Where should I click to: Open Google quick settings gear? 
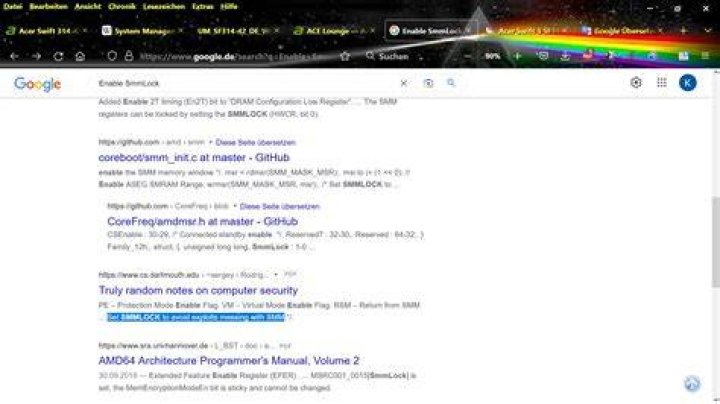point(636,83)
